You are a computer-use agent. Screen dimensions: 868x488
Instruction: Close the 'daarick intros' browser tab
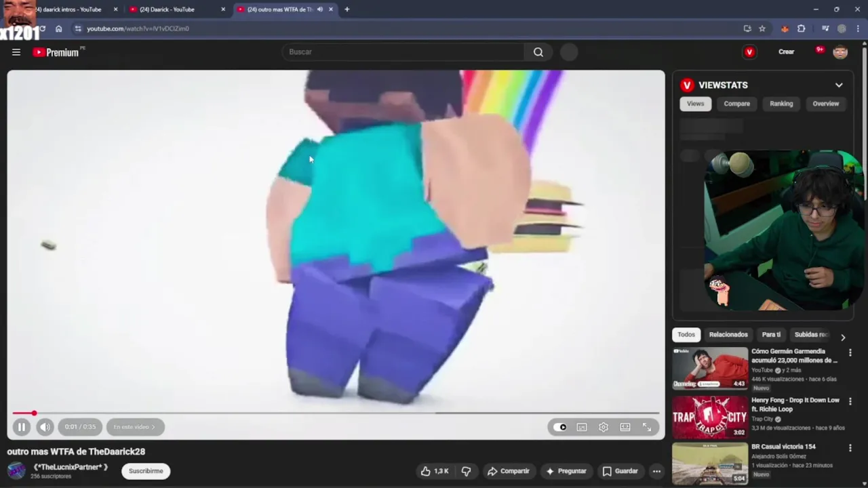click(115, 9)
